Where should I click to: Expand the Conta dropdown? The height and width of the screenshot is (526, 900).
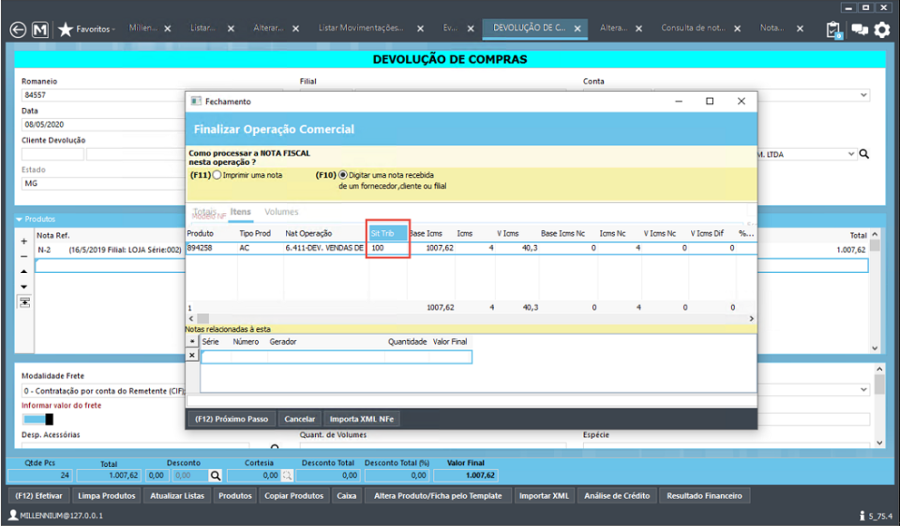tap(864, 95)
